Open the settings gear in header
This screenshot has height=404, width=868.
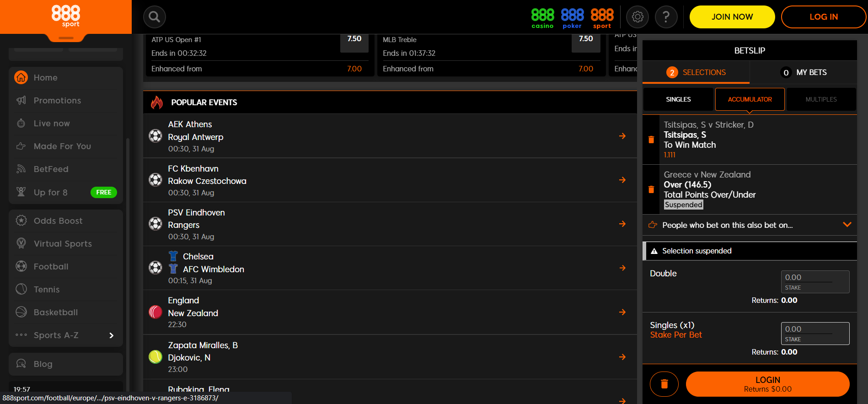(638, 17)
